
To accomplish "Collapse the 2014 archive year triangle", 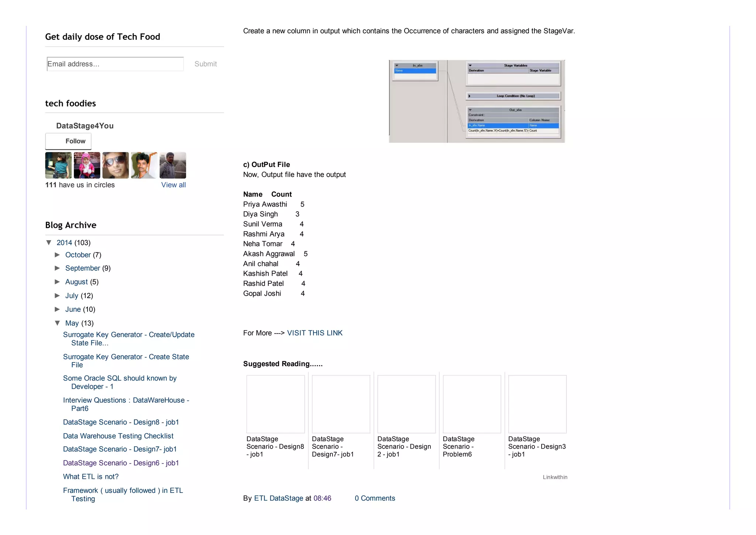I will (49, 243).
